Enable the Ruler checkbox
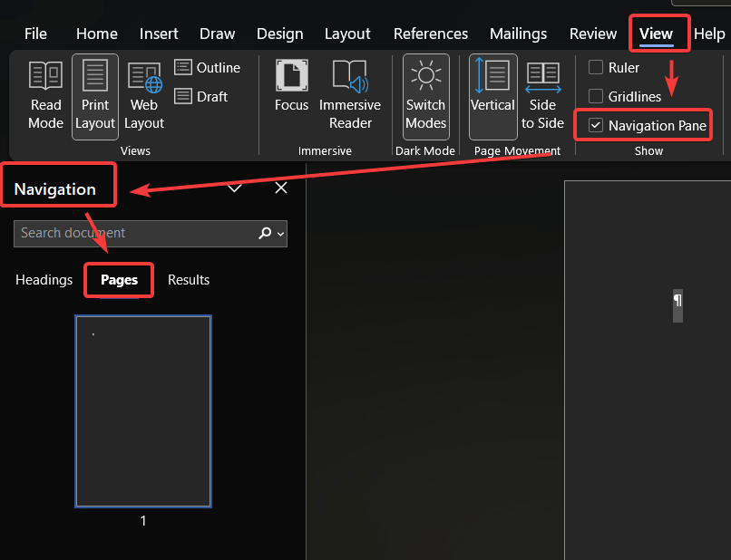The image size is (731, 560). point(596,68)
